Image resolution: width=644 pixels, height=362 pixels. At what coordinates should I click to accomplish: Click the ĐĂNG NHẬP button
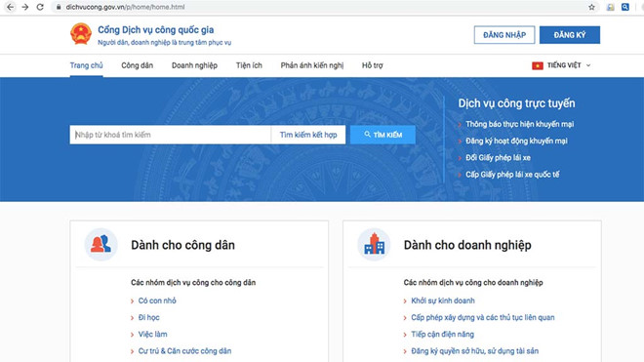click(504, 35)
